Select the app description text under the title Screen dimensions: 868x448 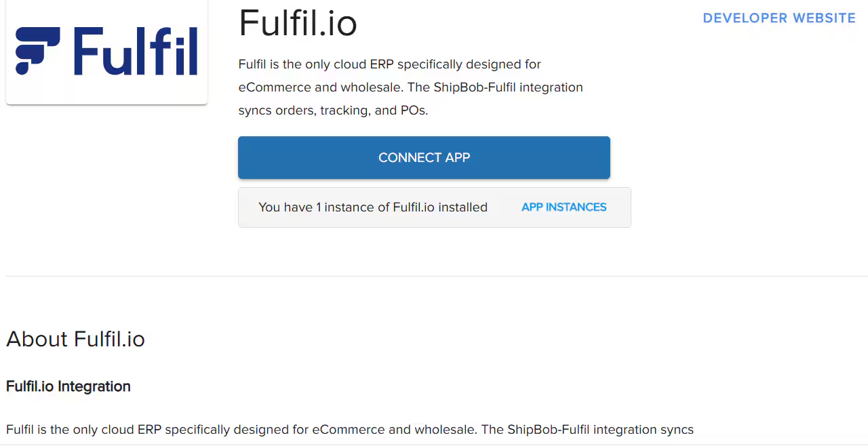(x=410, y=87)
